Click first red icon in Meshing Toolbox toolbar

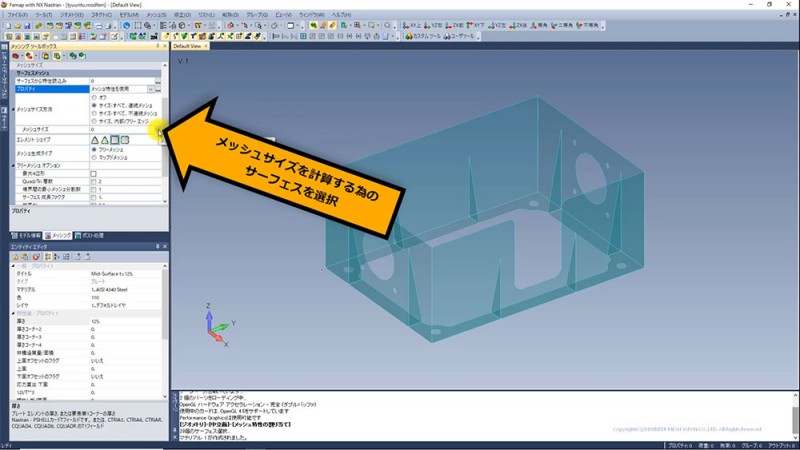coord(16,56)
